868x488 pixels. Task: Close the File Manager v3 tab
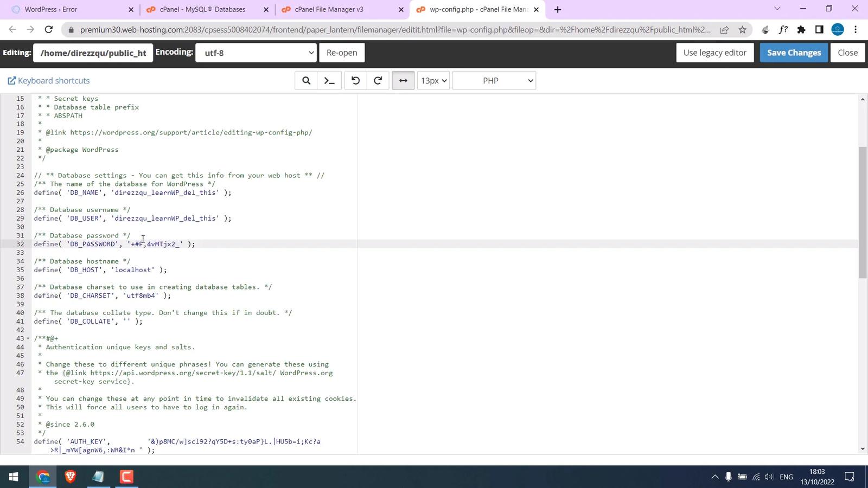pyautogui.click(x=401, y=9)
